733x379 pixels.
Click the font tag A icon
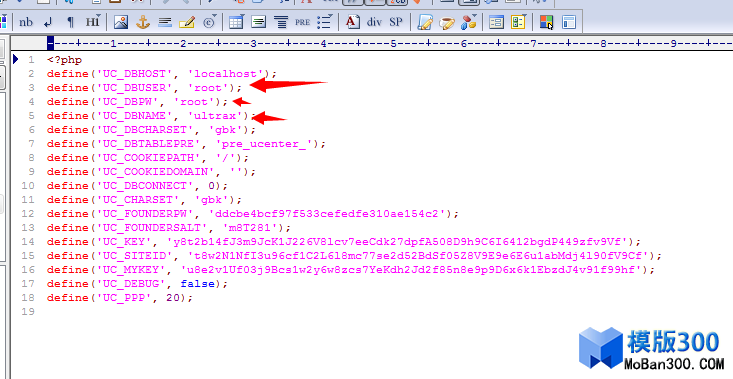coord(352,22)
